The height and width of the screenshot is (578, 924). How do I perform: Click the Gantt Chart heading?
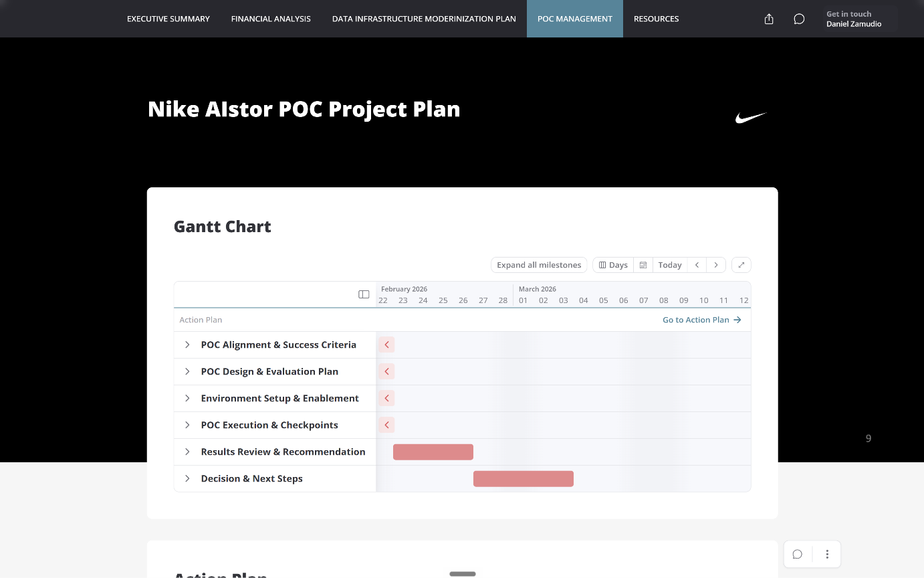pos(223,226)
